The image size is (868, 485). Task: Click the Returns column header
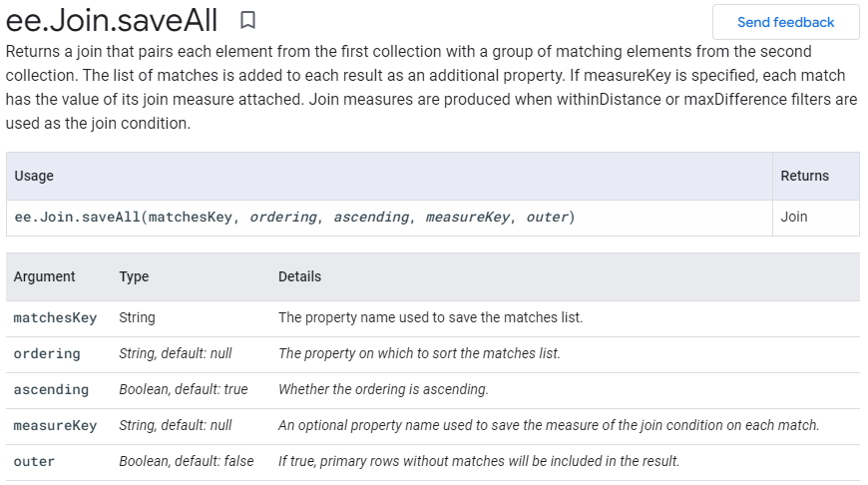click(804, 176)
